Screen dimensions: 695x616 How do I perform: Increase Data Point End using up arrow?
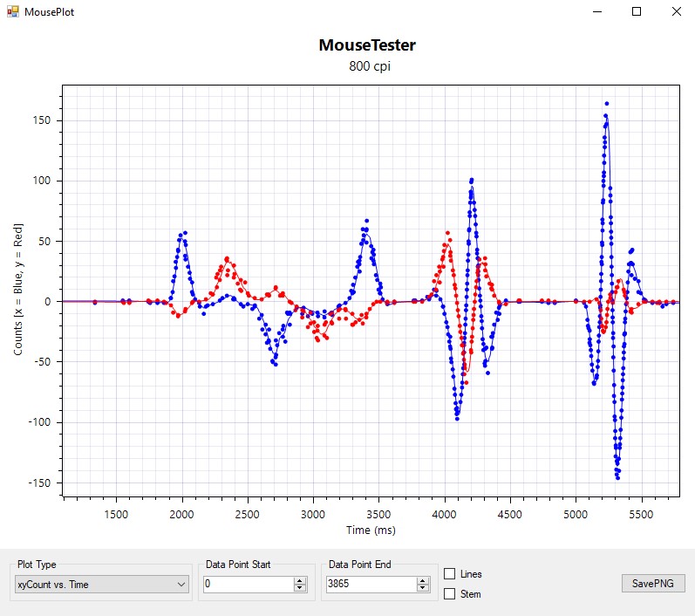tap(424, 580)
